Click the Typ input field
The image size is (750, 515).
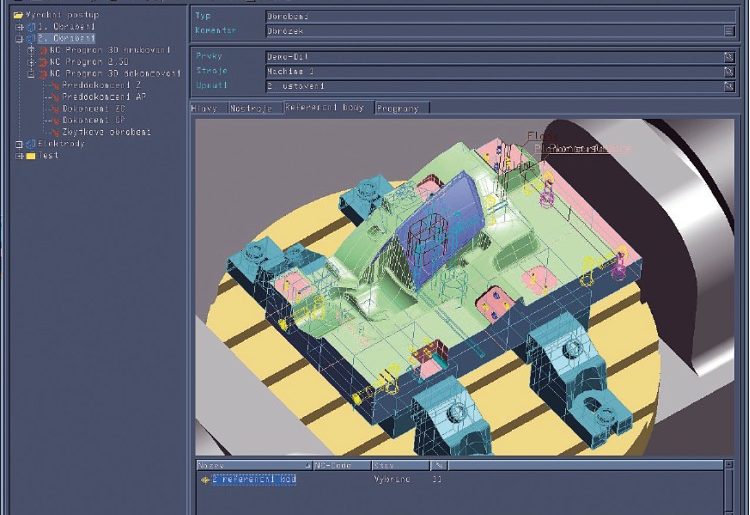click(500, 16)
